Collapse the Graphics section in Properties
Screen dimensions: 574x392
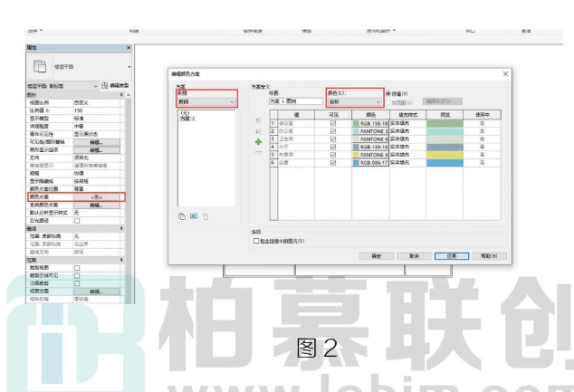tap(121, 95)
